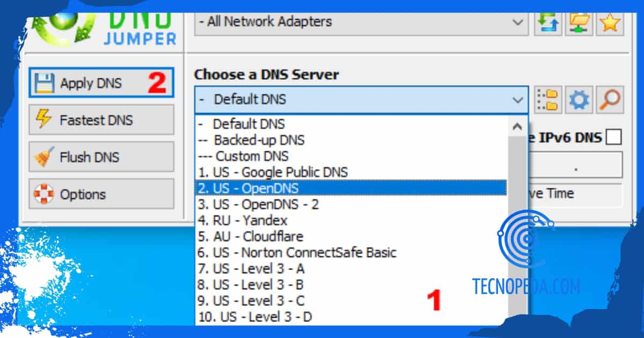This screenshot has width=644, height=338.
Task: Choose 5. AU - Cloudflare
Action: click(x=351, y=237)
